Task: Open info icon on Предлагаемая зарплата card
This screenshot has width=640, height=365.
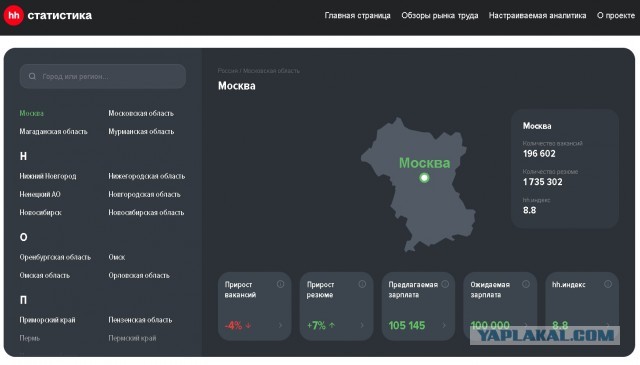Action: point(445,284)
